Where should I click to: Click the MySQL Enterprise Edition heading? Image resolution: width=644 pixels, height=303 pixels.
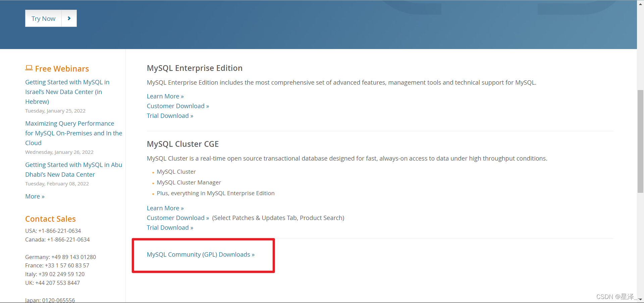[x=195, y=68]
